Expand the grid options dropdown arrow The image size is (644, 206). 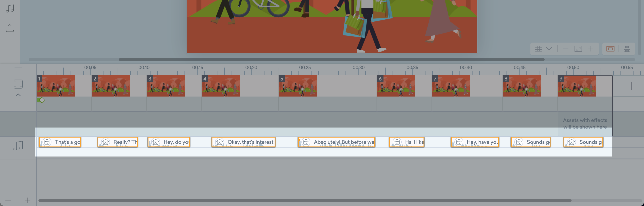(549, 49)
